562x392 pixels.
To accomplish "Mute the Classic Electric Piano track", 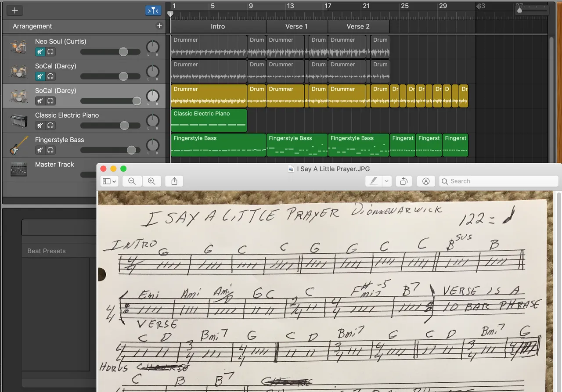I will coord(40,126).
